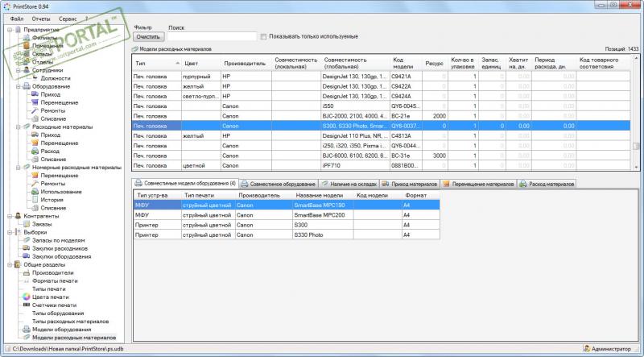644x357 pixels.
Task: Click История icon in tree
Action: [35, 200]
